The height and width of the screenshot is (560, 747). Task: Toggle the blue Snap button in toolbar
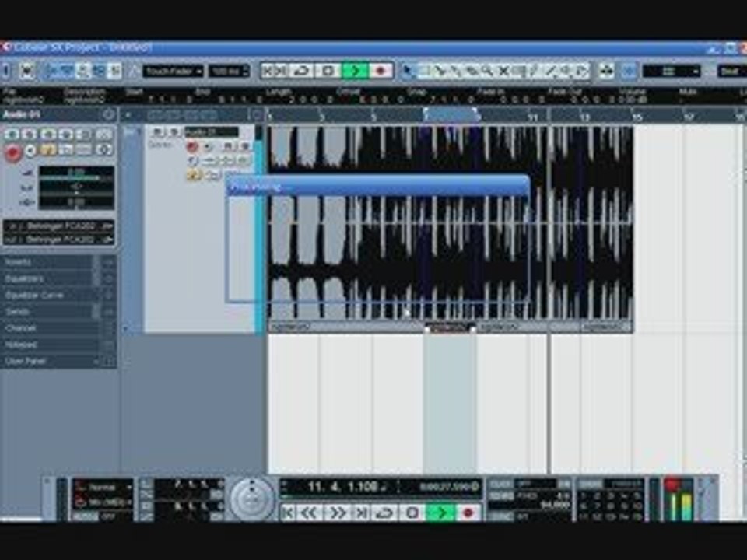[629, 71]
